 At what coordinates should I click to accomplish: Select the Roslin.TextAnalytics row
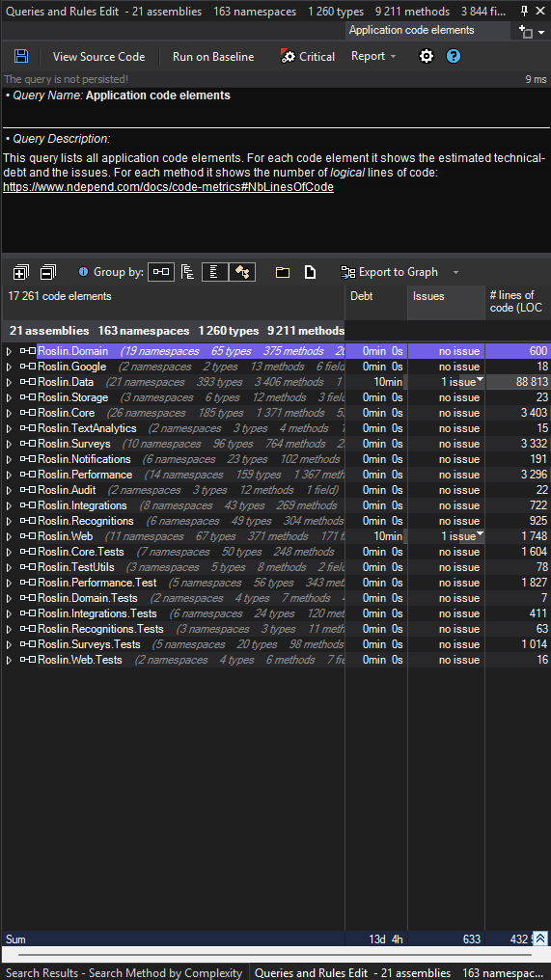coord(275,428)
